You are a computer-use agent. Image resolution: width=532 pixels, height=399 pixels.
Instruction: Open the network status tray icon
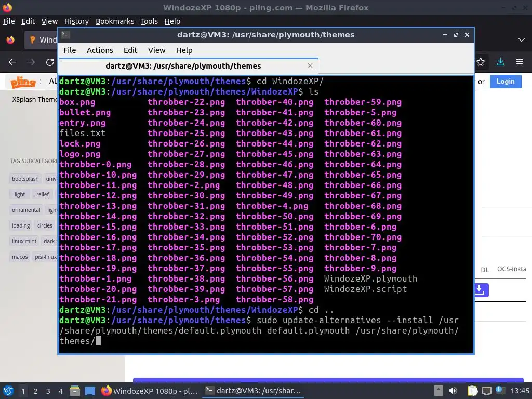coord(486,391)
